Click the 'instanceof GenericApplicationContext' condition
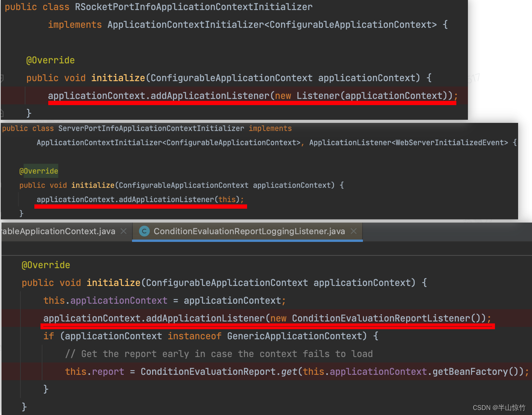 267,336
